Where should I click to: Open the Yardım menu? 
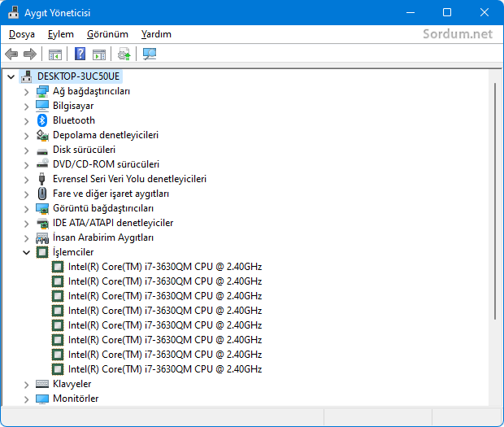coord(156,34)
